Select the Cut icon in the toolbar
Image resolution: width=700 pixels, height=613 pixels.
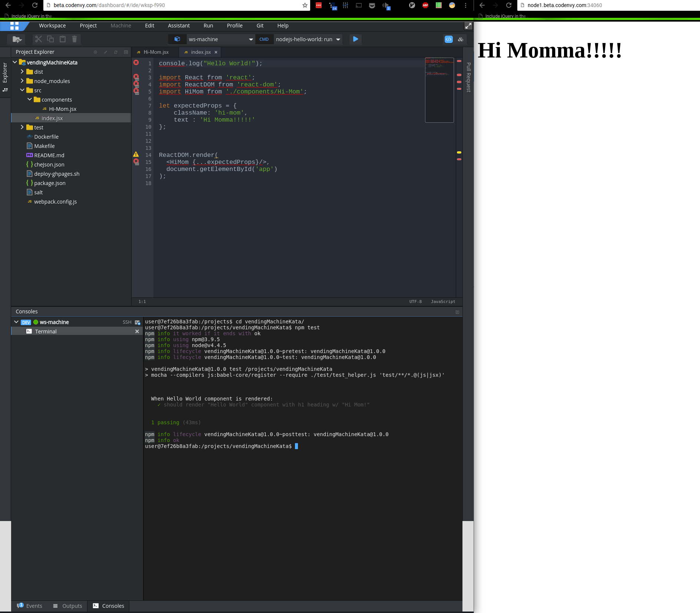pyautogui.click(x=38, y=39)
